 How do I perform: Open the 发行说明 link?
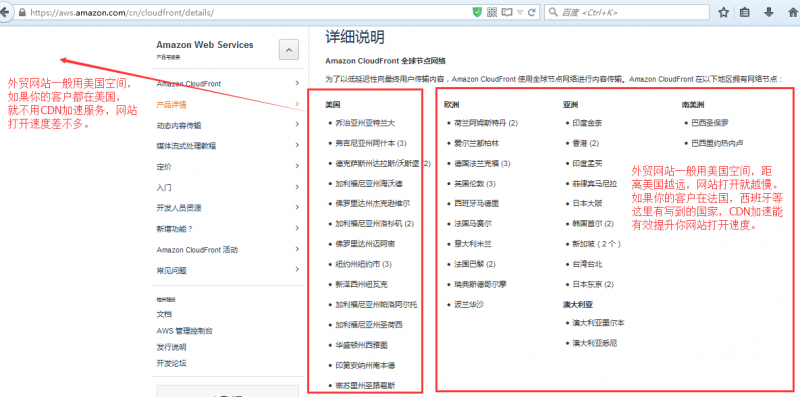(171, 347)
